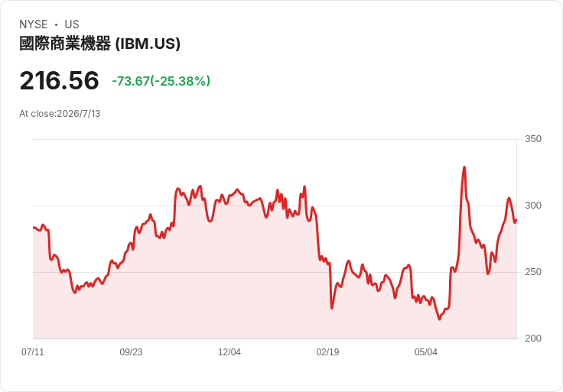Click the -73.67(-25.38%) change value

(161, 81)
